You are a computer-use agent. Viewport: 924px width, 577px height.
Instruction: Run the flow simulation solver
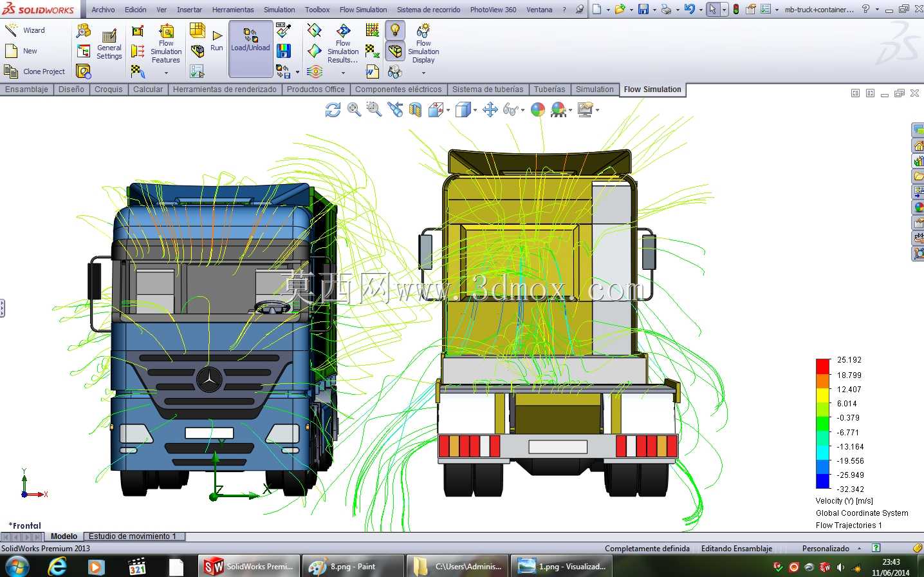[217, 40]
